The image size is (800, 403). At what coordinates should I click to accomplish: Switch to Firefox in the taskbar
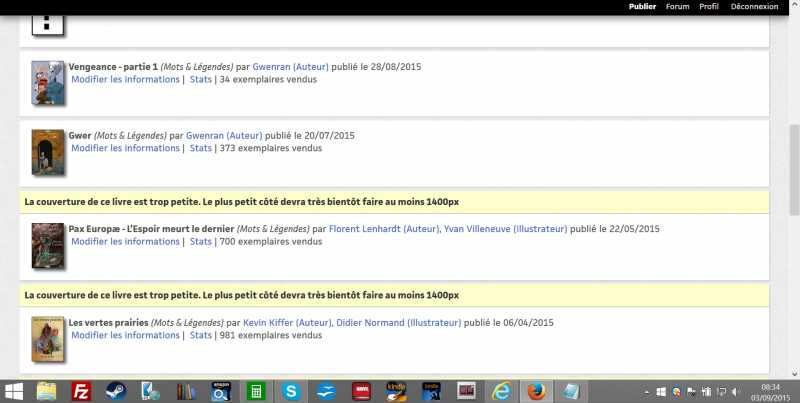click(537, 390)
